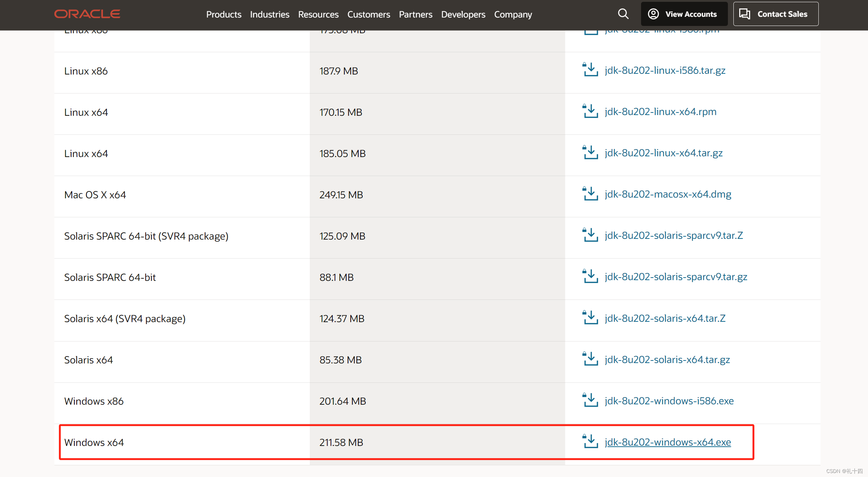The height and width of the screenshot is (477, 868).
Task: Select the 170.15 MB size cell
Action: (x=437, y=114)
